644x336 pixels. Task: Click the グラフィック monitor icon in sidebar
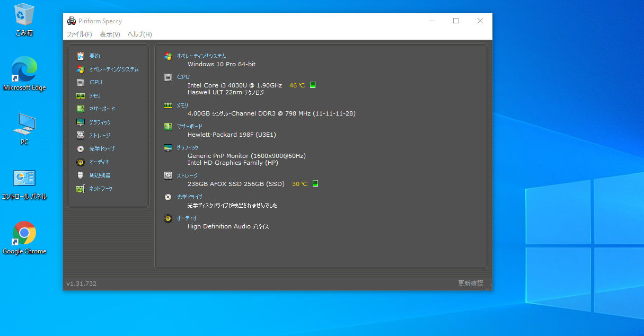(x=81, y=122)
